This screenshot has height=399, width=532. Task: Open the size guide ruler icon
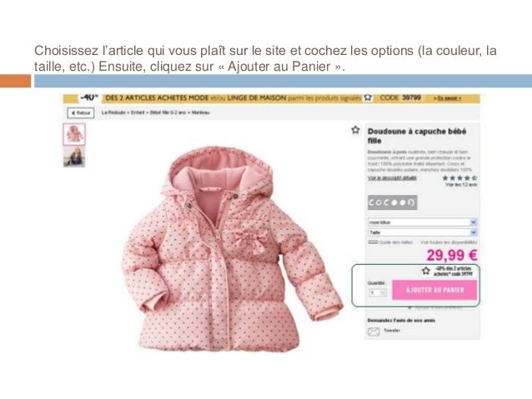coord(373,242)
